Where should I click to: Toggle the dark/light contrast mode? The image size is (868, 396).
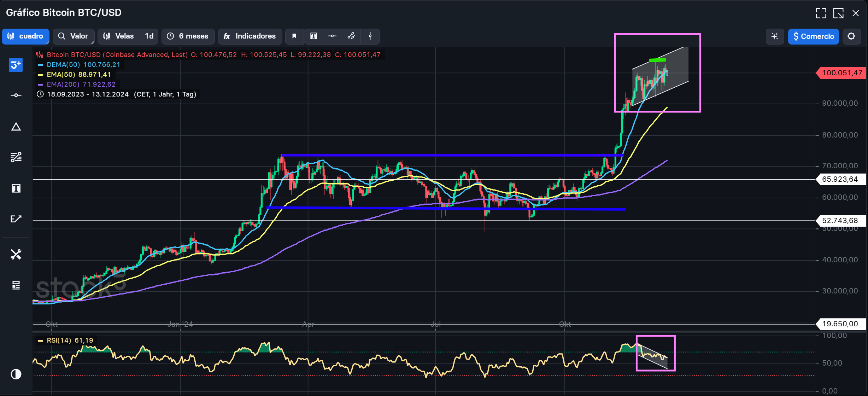16,374
